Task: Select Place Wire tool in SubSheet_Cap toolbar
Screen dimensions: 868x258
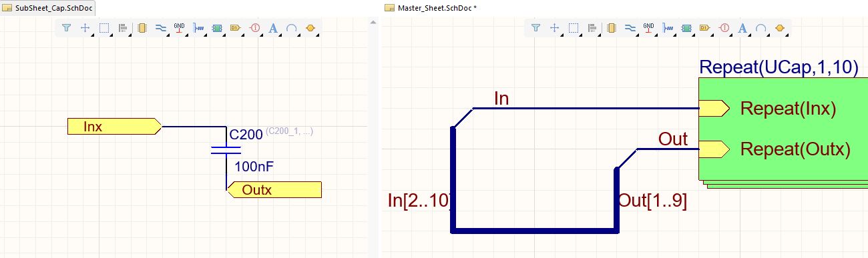Action: (x=160, y=28)
